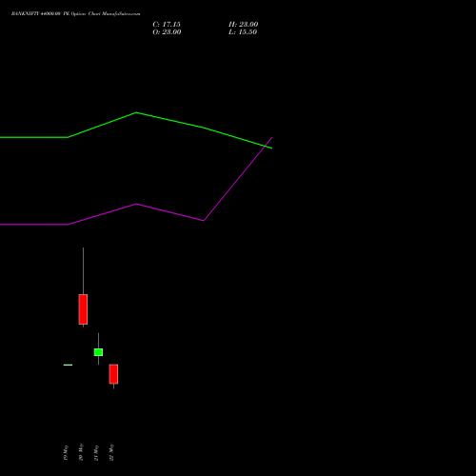
Task: Click the close value 'C: 17.15'
Action: coord(167,25)
